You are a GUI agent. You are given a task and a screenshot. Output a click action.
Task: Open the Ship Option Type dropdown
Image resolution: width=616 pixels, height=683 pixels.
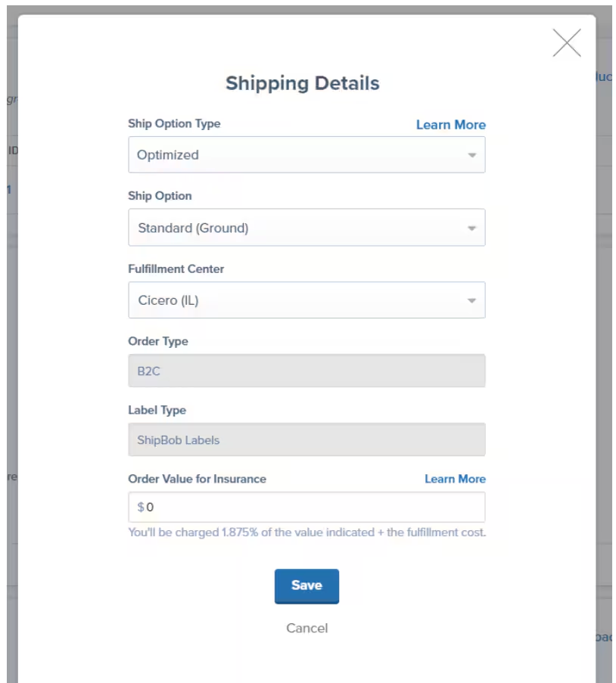[x=306, y=154]
